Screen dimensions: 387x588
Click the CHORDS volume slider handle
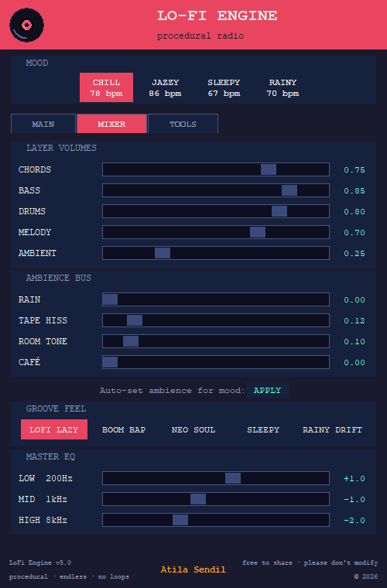(269, 169)
